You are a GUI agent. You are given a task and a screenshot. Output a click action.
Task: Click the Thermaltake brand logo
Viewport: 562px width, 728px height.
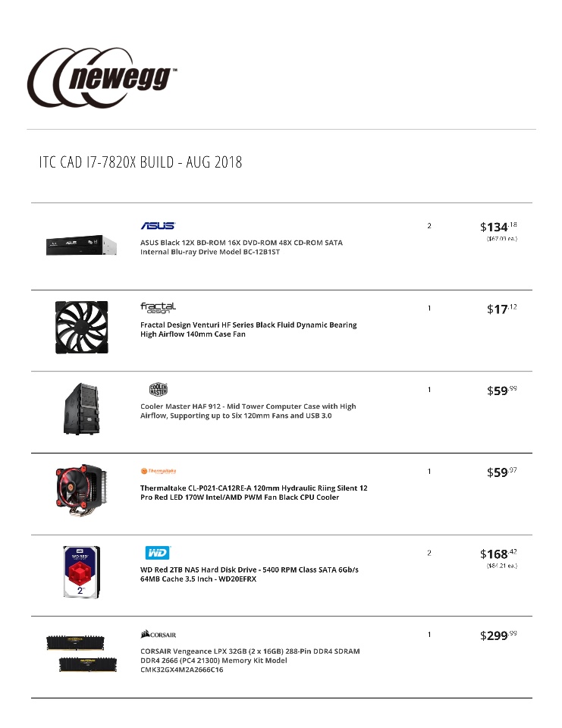click(159, 471)
